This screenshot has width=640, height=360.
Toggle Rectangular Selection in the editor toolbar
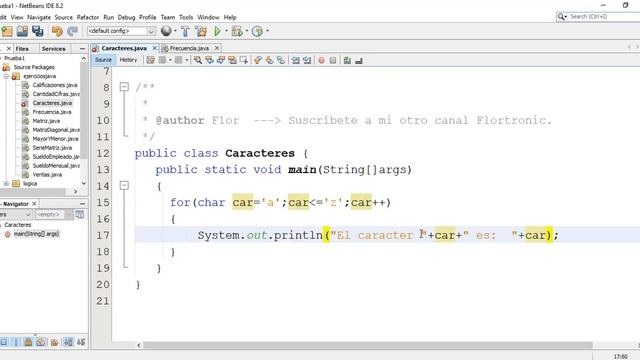tap(244, 60)
